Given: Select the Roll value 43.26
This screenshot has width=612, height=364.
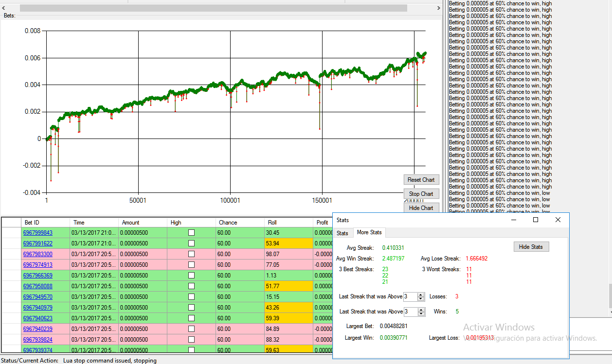Looking at the screenshot, I should click(x=288, y=308).
